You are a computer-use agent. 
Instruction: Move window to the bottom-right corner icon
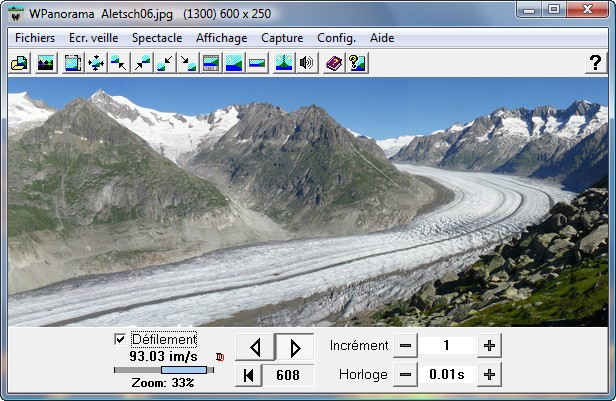[188, 63]
